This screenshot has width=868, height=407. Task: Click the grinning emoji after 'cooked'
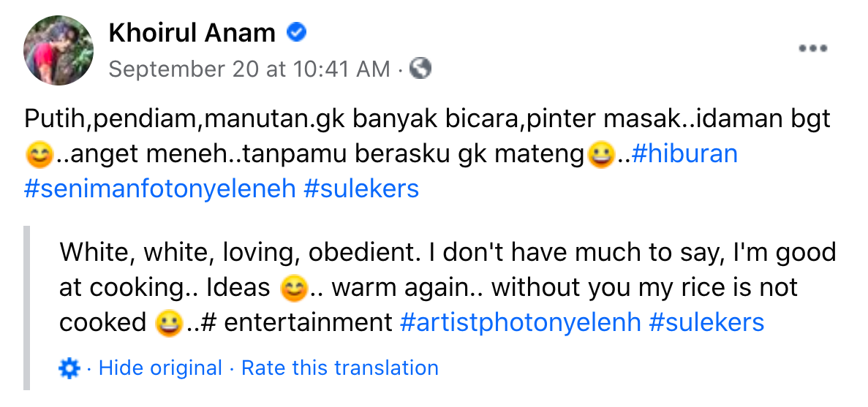(x=169, y=324)
